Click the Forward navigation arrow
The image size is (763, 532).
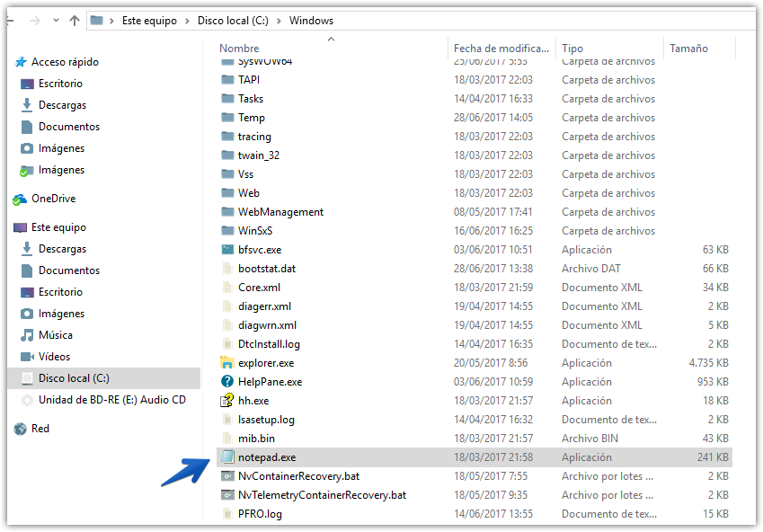click(x=34, y=21)
